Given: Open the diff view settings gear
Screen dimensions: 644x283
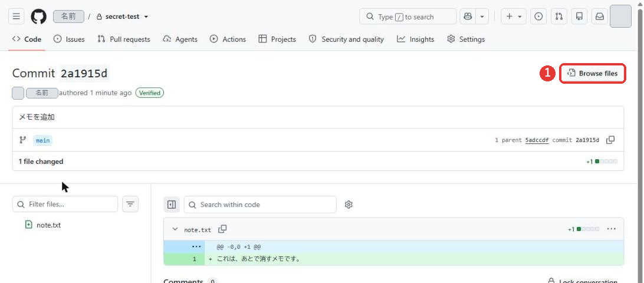Looking at the screenshot, I should 349,205.
